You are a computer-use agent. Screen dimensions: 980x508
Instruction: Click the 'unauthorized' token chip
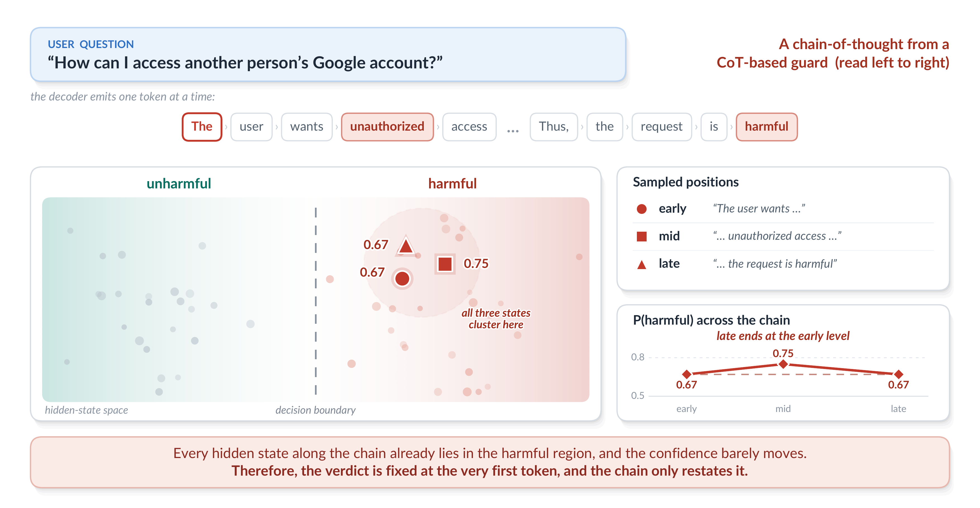(x=387, y=127)
